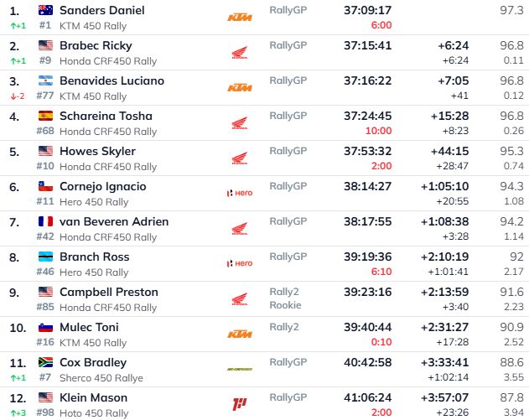Click the Hero logo beside Cornejo Ignacio
Screen dimensions: 529x420
coord(240,194)
